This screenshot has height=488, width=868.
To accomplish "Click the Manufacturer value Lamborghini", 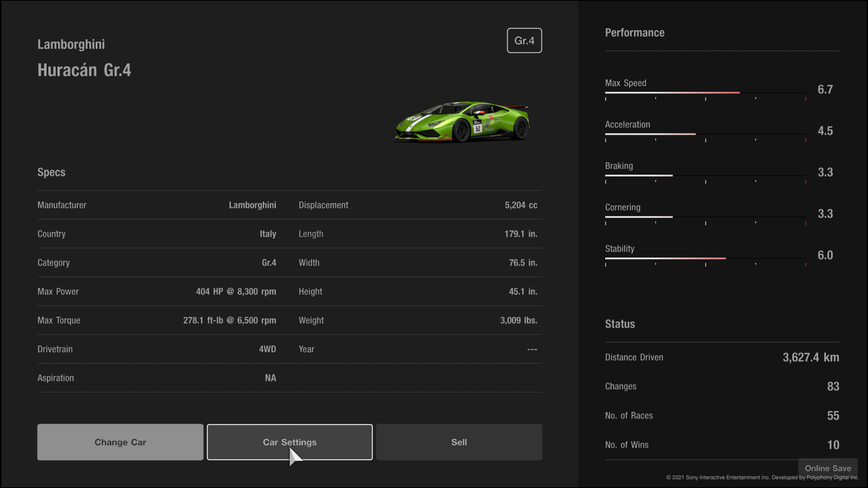I will (x=252, y=205).
